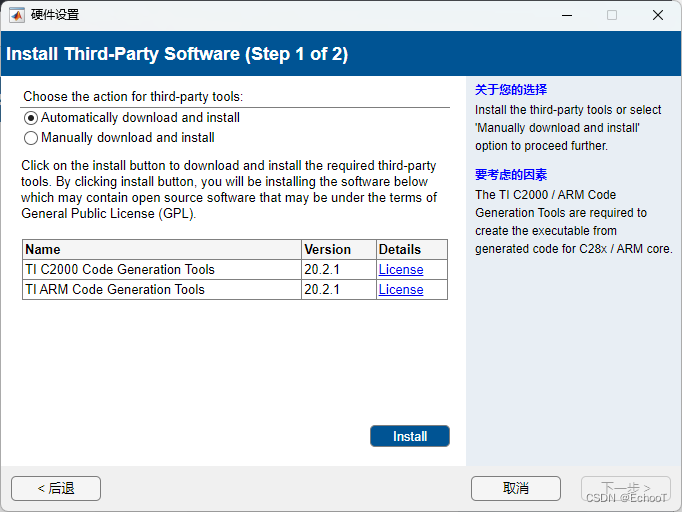The height and width of the screenshot is (512, 682).
Task: Select the TI C2000 Code Generation Tools cell
Action: [162, 270]
